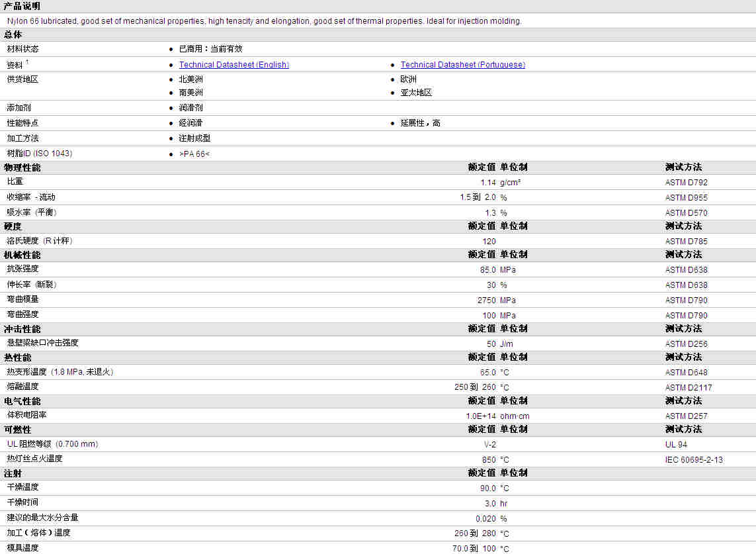756x554 pixels.
Task: Click the IEC 60695-2-13 test method
Action: tap(694, 460)
